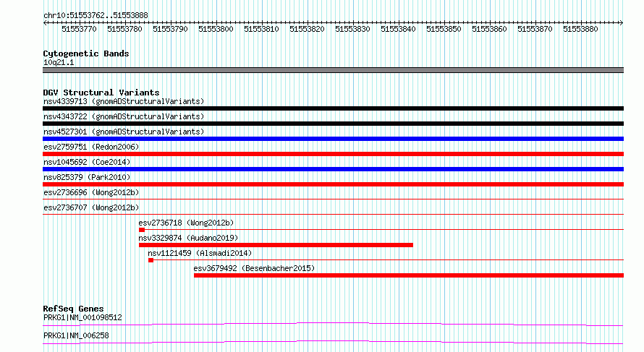
Task: Click variant label esv2736696 (Wong2012b)
Action: tap(91, 192)
